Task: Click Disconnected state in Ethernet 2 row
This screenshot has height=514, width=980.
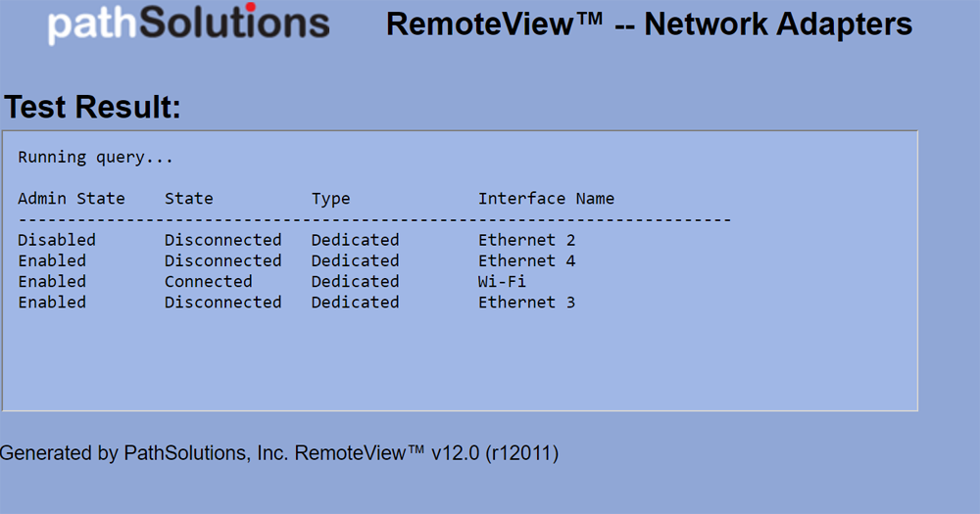Action: [x=222, y=240]
